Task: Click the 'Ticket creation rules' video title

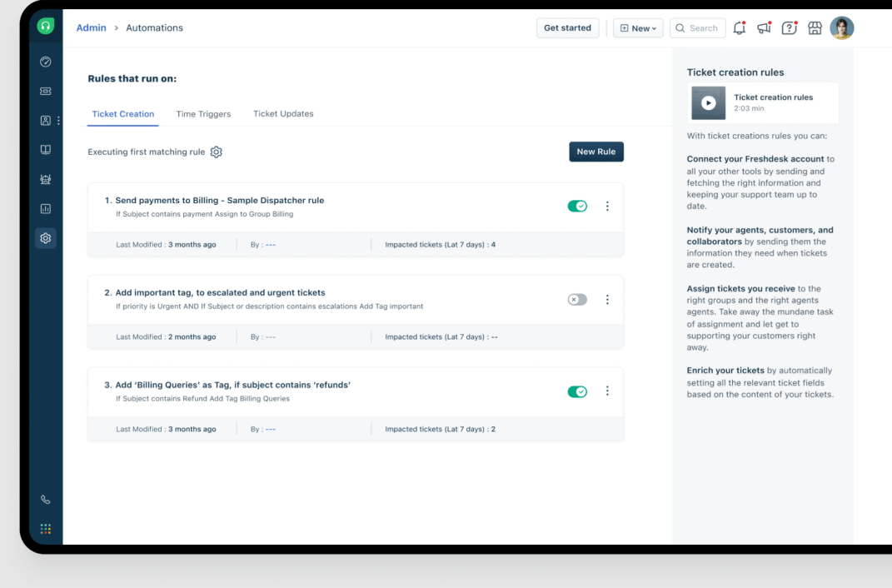Action: [773, 97]
